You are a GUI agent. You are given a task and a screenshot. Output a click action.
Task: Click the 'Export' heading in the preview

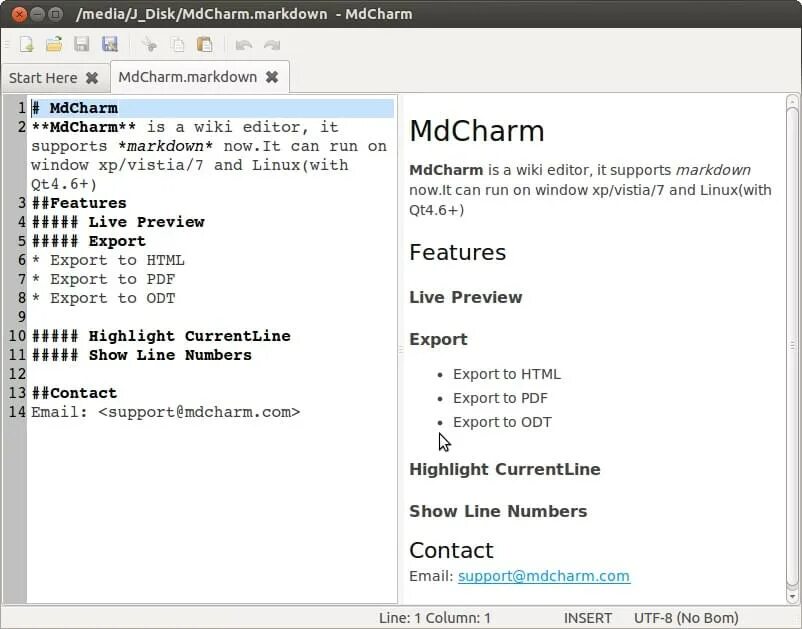(x=438, y=339)
